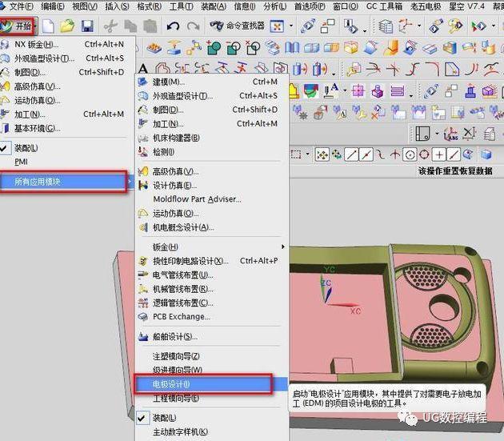Click the 设计仿真 icon in submenu

(142, 185)
